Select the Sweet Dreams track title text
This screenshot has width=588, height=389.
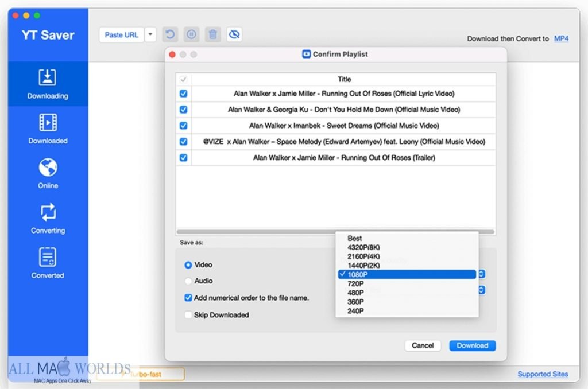click(x=344, y=126)
